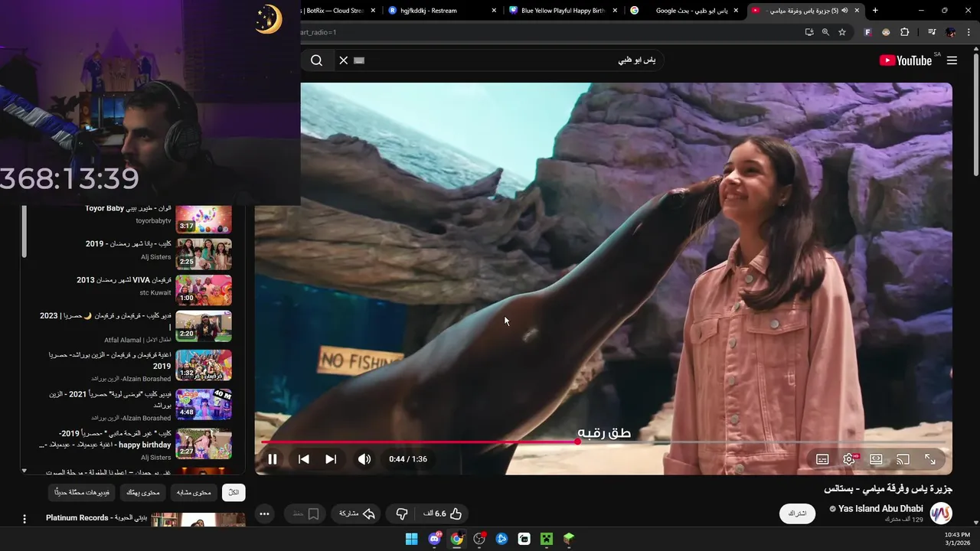Play the 2021 فوضى لوية clip

(204, 404)
